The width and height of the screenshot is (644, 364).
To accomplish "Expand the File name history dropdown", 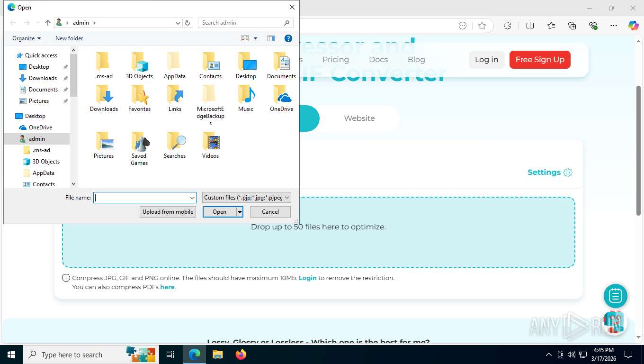I will coord(192,198).
